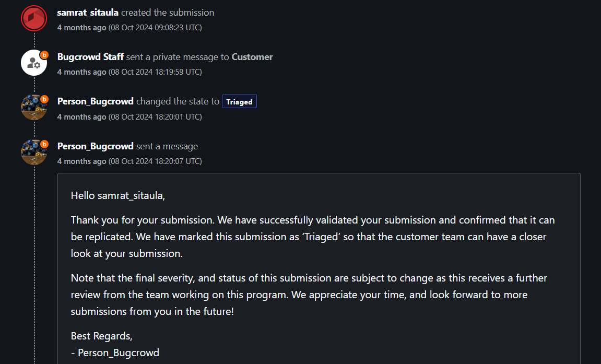Image resolution: width=601 pixels, height=364 pixels.
Task: Click the 'Best Regards,' line in message
Action: pyautogui.click(x=101, y=336)
